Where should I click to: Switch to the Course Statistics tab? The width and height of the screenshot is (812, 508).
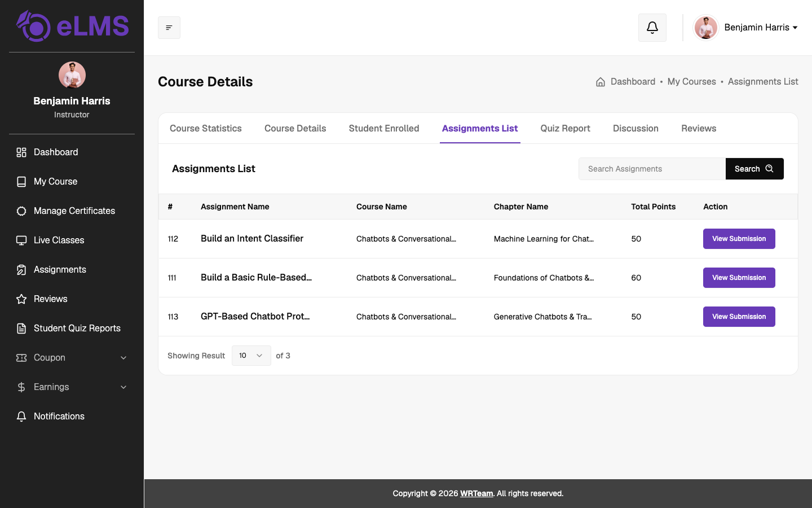point(206,129)
